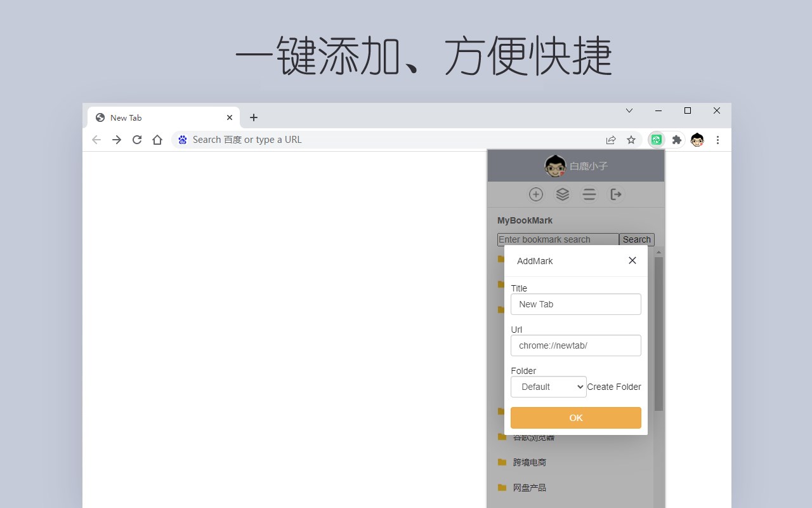The image size is (812, 508).
Task: Reload the page
Action: (x=137, y=140)
